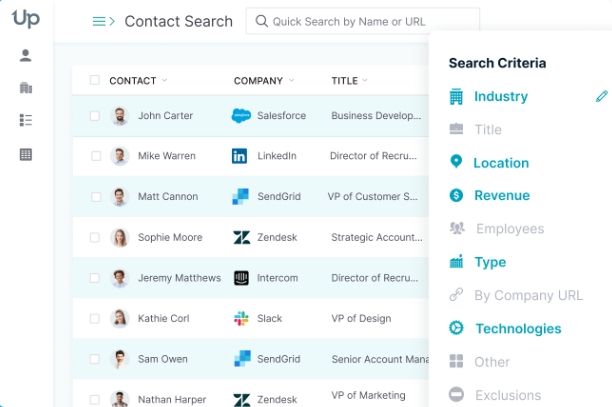Click the magnifier search icon

(261, 21)
